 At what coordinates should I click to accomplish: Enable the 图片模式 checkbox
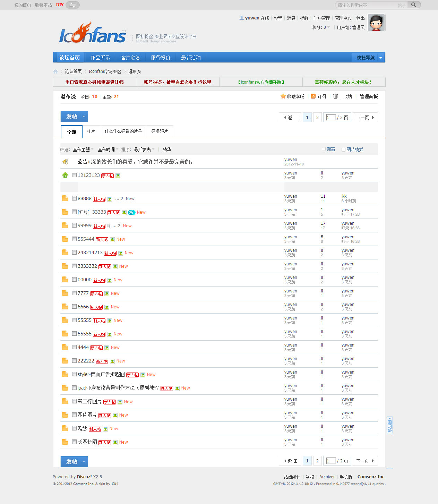[343, 149]
